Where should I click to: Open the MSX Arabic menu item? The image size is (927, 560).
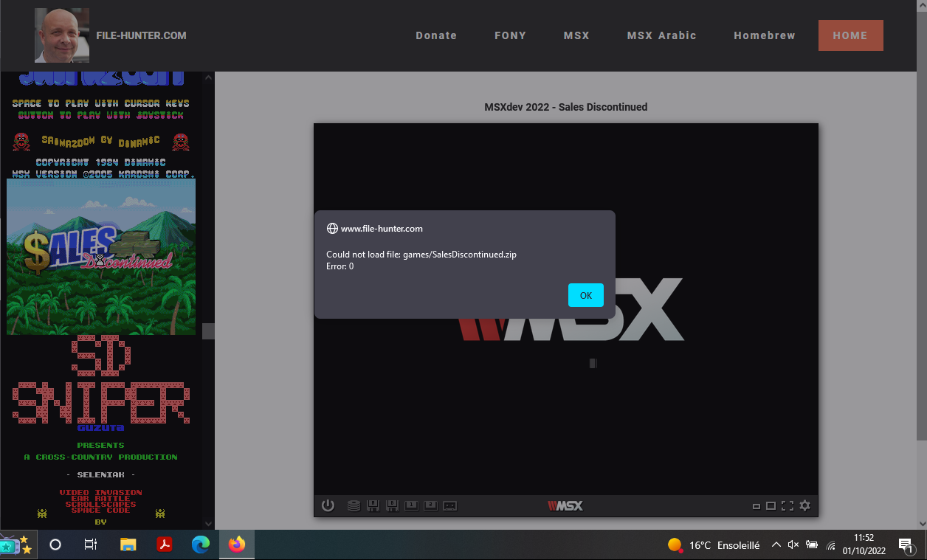coord(662,35)
